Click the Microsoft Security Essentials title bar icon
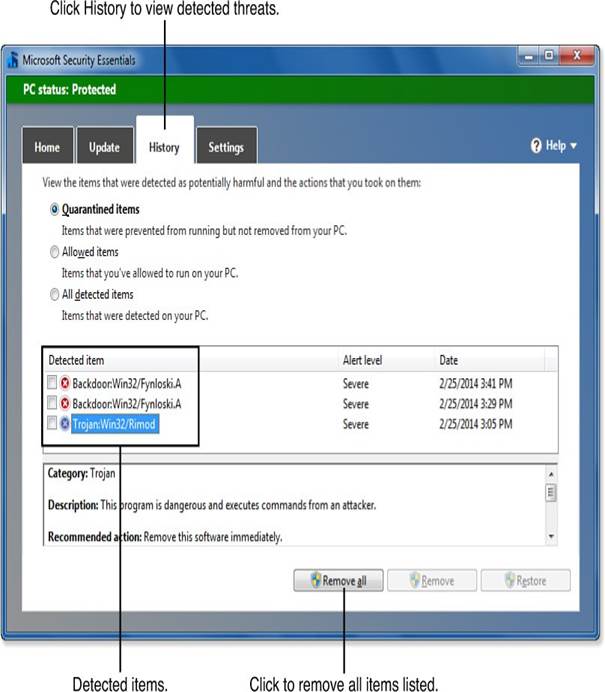The width and height of the screenshot is (605, 692). [13, 60]
